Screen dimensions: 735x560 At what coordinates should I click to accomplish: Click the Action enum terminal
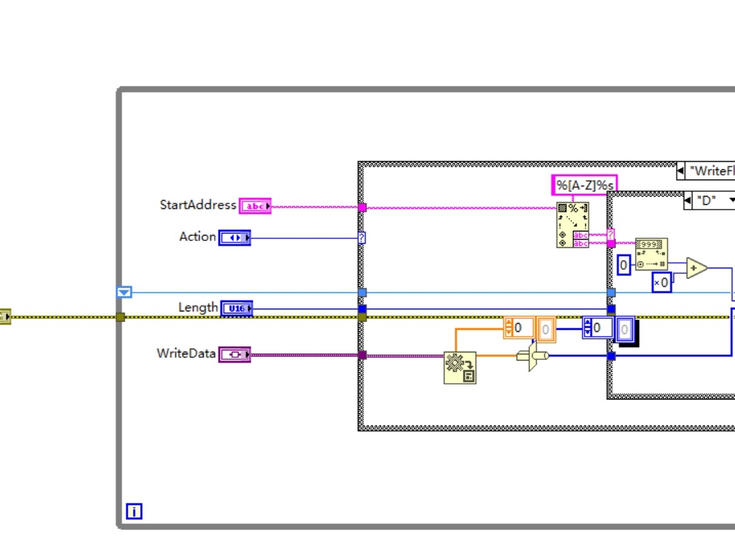(x=235, y=237)
